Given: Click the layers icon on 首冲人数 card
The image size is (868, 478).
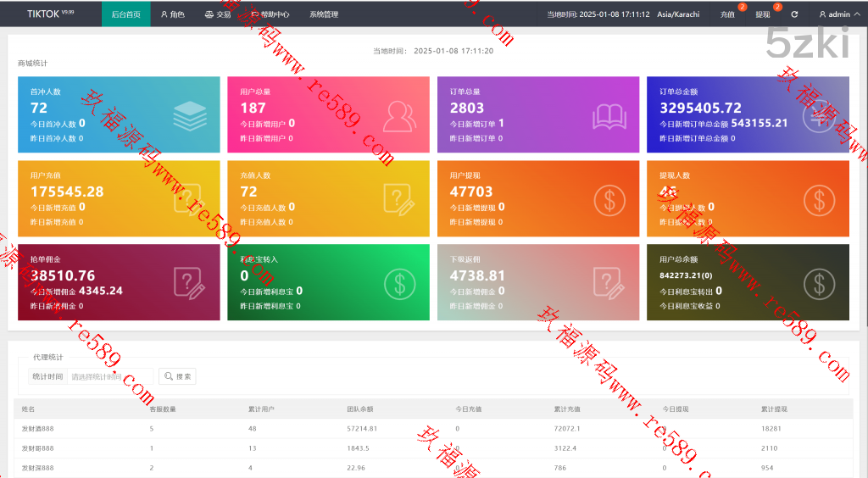Looking at the screenshot, I should (x=190, y=115).
